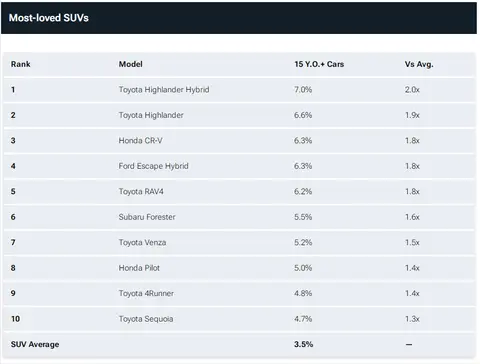Click the Vs Avg. column header
The image size is (480, 364).
pyautogui.click(x=419, y=64)
